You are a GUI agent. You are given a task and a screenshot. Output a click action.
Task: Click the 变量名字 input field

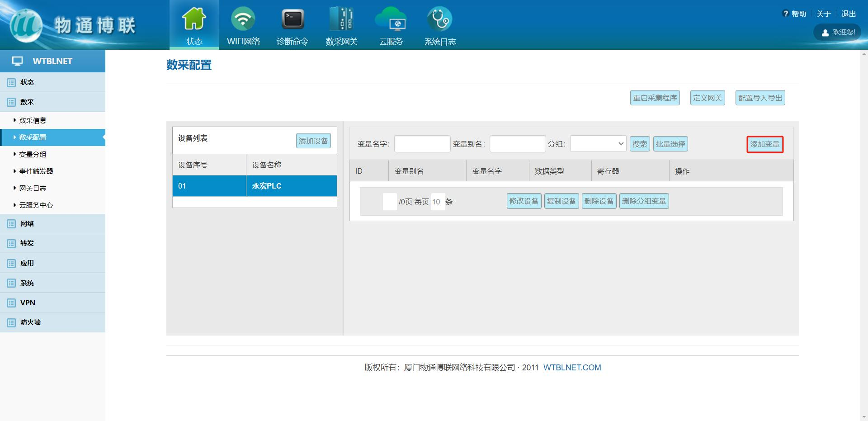(x=422, y=144)
